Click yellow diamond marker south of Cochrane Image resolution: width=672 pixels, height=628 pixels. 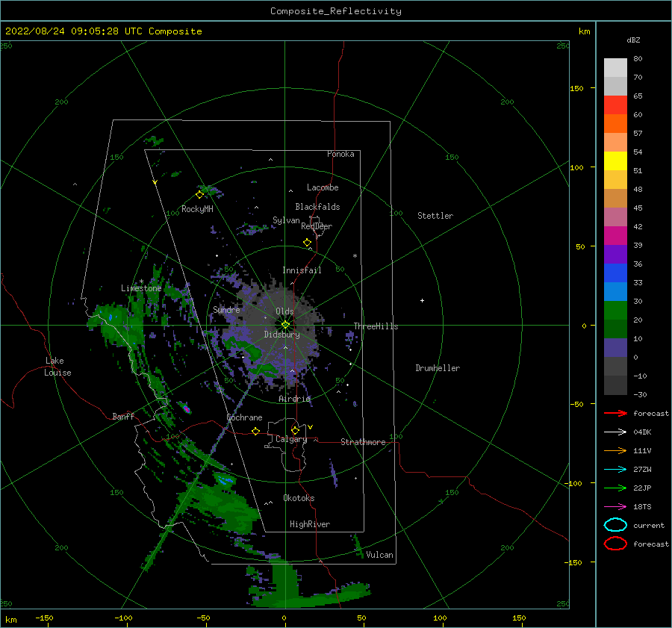[255, 431]
